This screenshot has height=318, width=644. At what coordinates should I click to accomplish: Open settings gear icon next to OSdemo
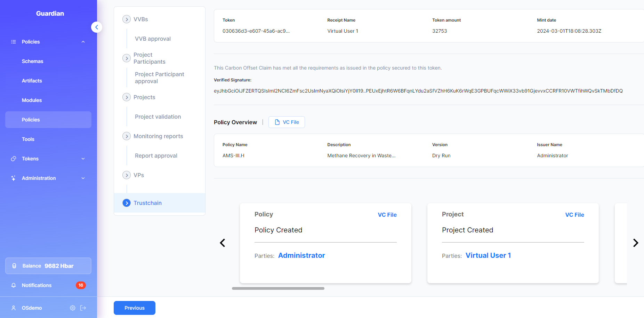coord(73,308)
